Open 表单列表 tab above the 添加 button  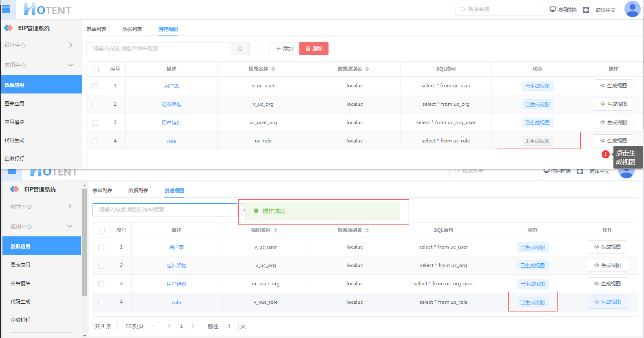[96, 29]
